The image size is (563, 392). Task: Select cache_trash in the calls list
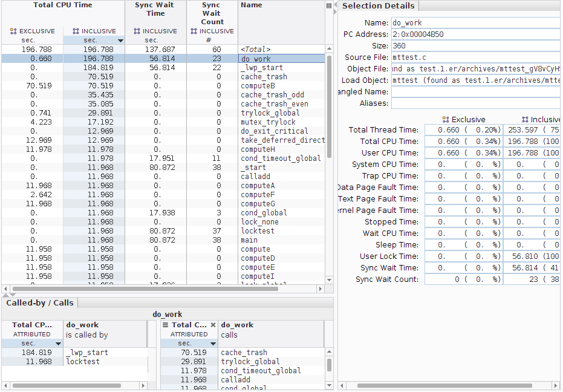point(242,353)
